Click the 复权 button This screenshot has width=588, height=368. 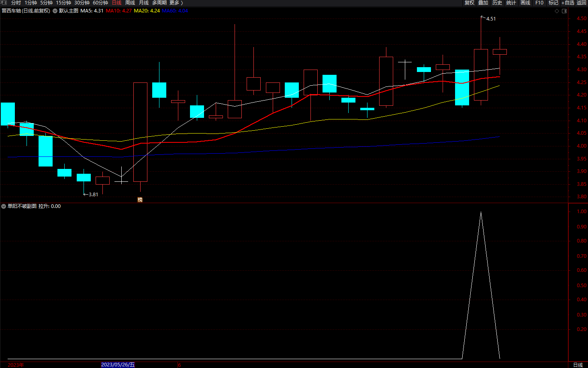470,3
